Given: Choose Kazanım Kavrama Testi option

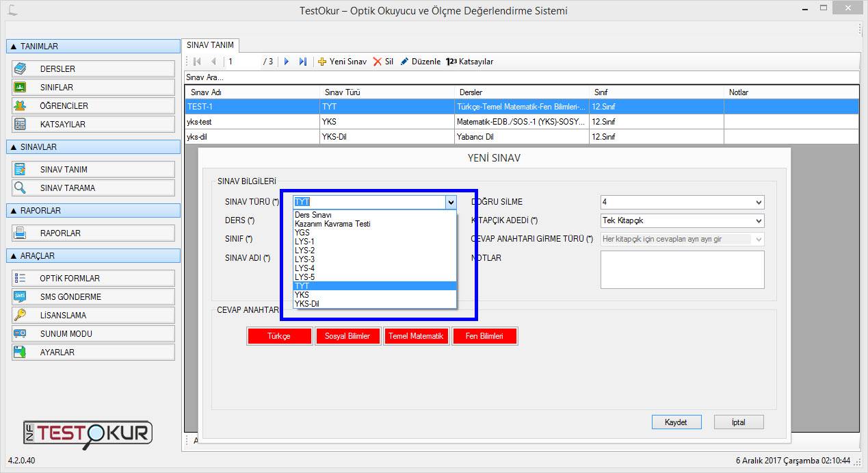Looking at the screenshot, I should (375, 224).
